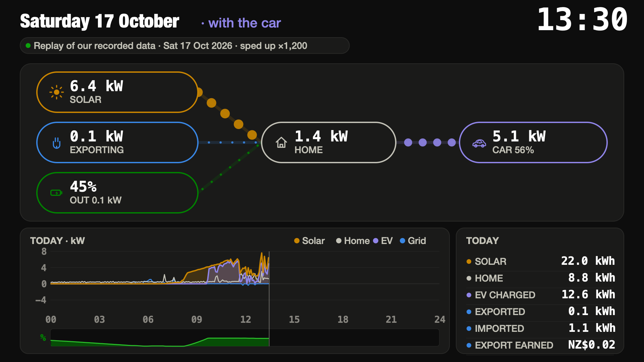Click the sun icon in Solar card

click(x=56, y=92)
